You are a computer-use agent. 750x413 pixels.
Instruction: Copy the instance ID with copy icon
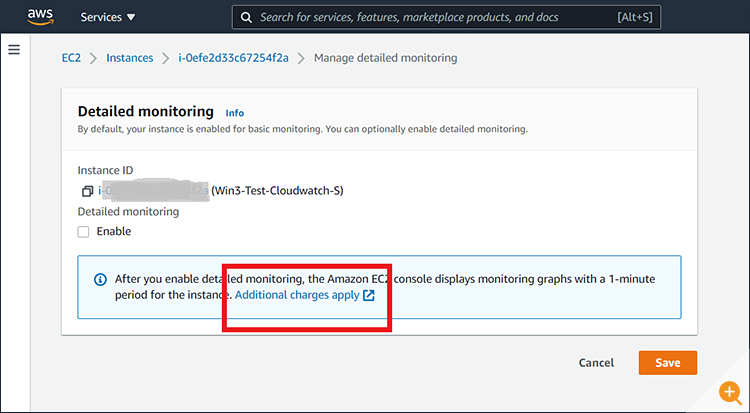pos(87,191)
